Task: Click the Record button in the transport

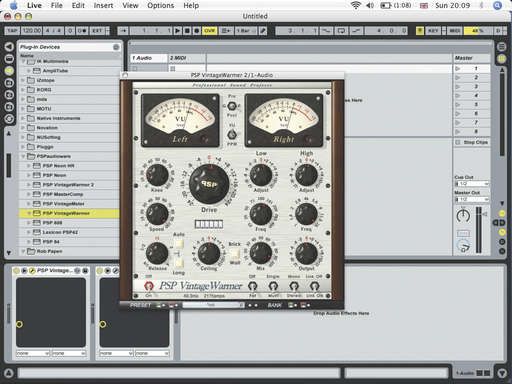Action: [197, 31]
